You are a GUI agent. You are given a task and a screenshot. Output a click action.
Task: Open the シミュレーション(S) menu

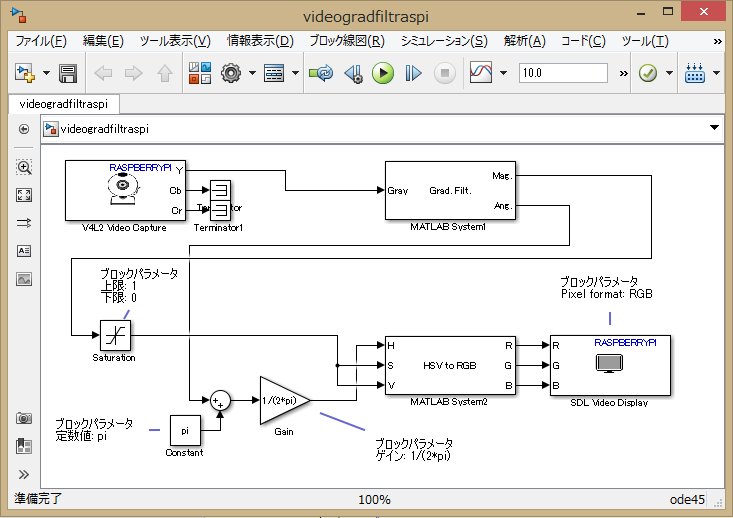pyautogui.click(x=443, y=41)
